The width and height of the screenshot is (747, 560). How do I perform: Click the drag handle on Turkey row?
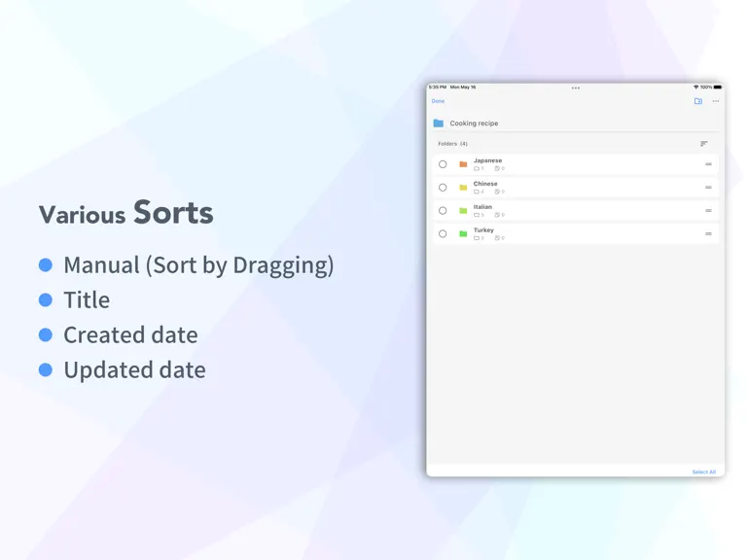(x=708, y=233)
